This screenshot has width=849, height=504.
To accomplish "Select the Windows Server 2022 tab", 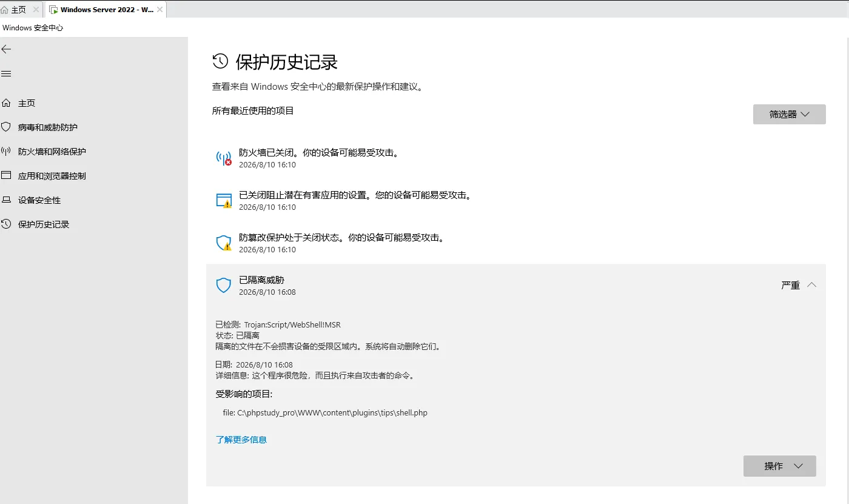I will coord(107,10).
